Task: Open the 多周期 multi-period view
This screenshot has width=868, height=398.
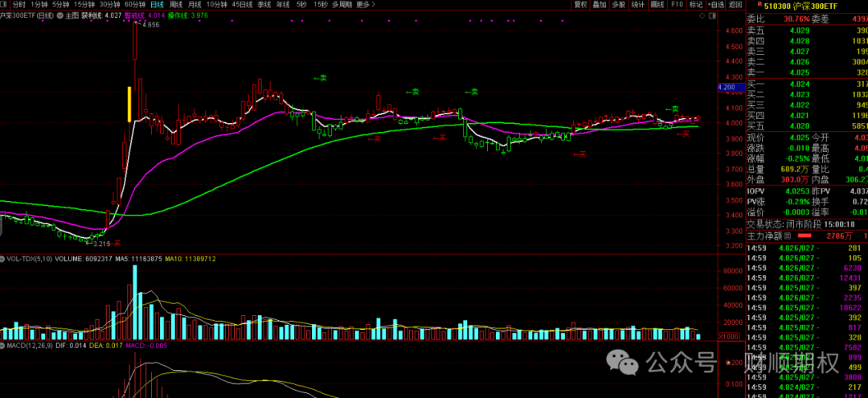Action: tap(342, 5)
